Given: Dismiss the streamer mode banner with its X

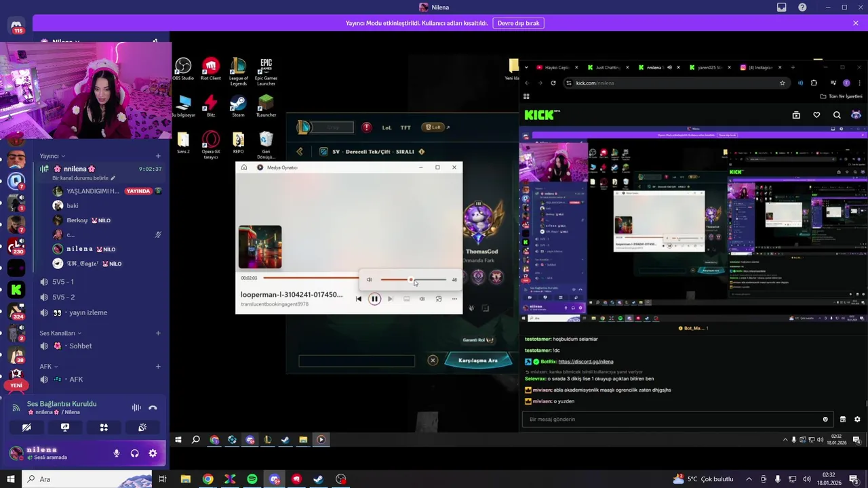Looking at the screenshot, I should pyautogui.click(x=856, y=23).
